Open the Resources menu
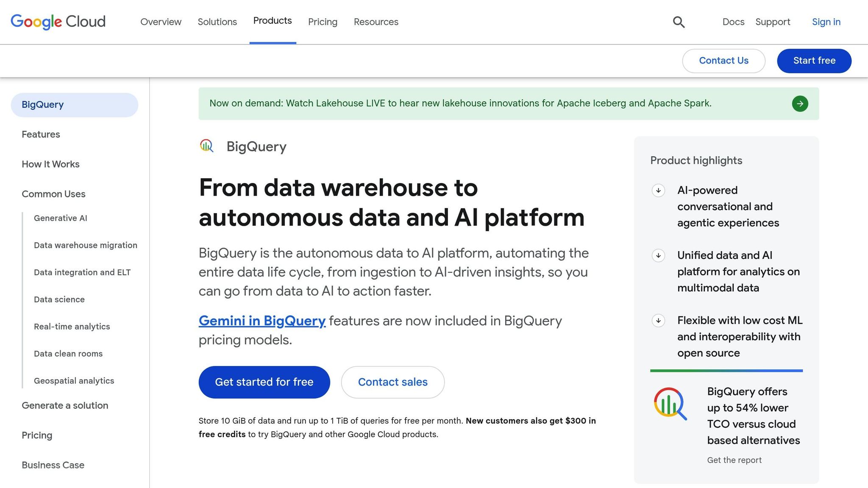 point(376,22)
